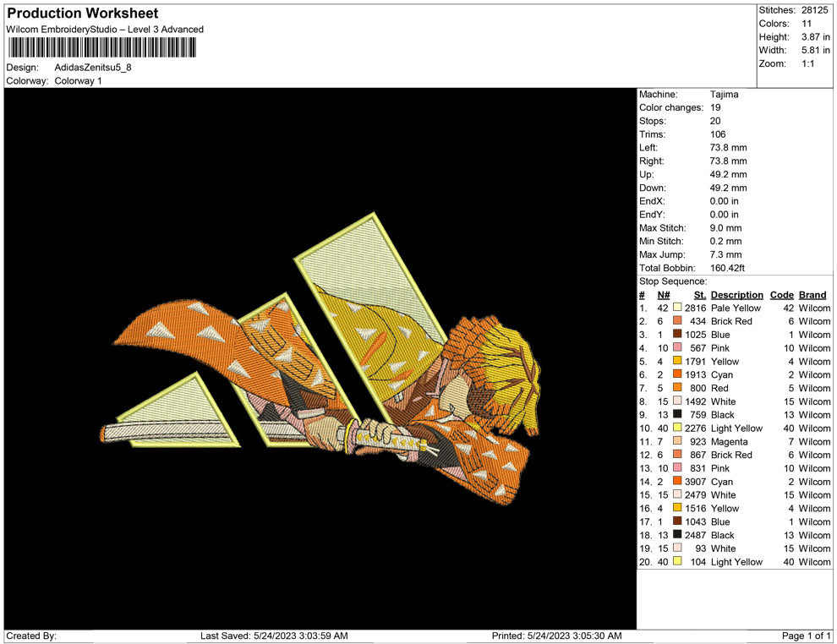Click the White swatch in row 15
This screenshot has height=644, width=837.
click(677, 494)
